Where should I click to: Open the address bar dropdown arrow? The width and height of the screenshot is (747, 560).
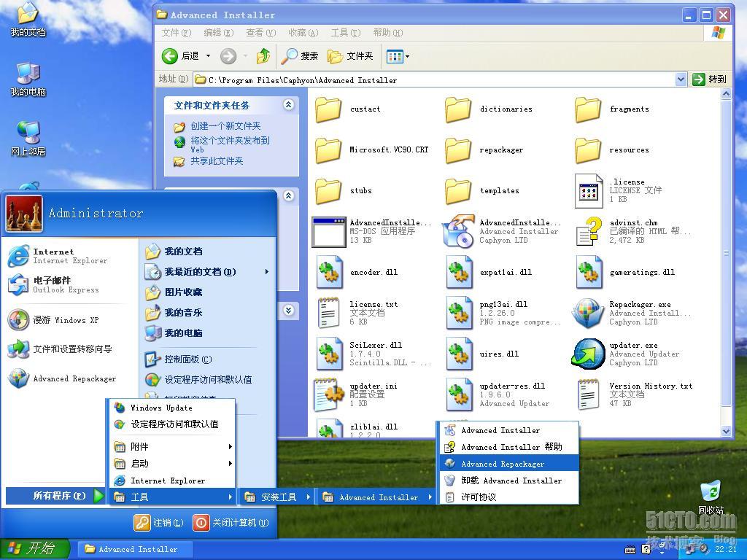point(681,79)
